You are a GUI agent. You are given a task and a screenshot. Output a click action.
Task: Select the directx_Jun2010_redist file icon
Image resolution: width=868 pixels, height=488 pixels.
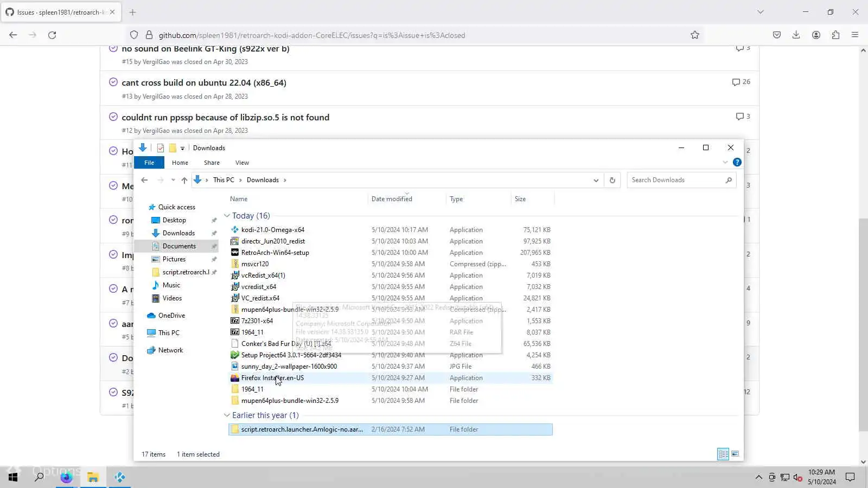235,241
